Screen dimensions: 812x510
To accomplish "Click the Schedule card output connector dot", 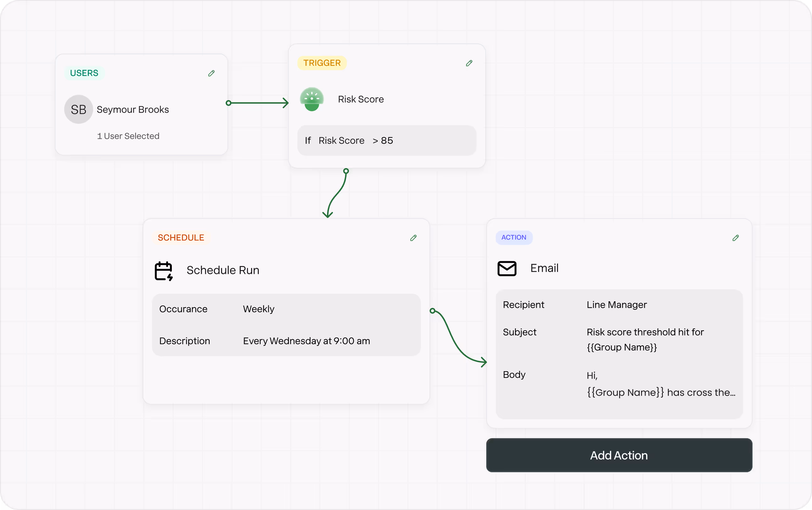I will 432,311.
